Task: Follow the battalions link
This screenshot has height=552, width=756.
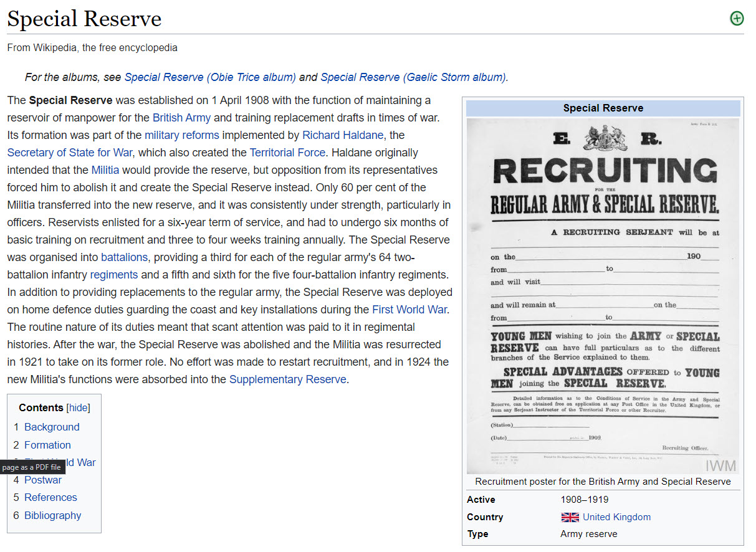Action: [124, 257]
